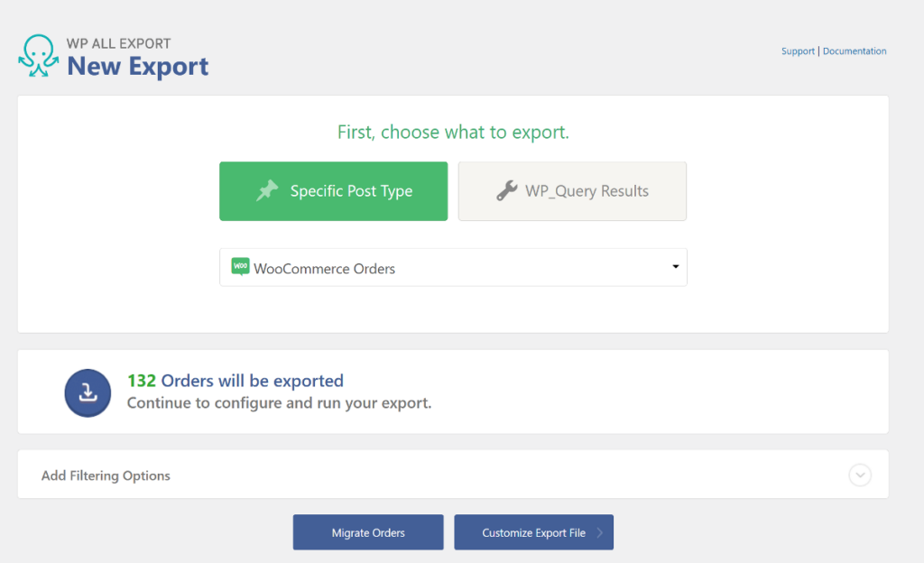The height and width of the screenshot is (563, 924).
Task: Click the Migrate Orders button
Action: pyautogui.click(x=367, y=531)
